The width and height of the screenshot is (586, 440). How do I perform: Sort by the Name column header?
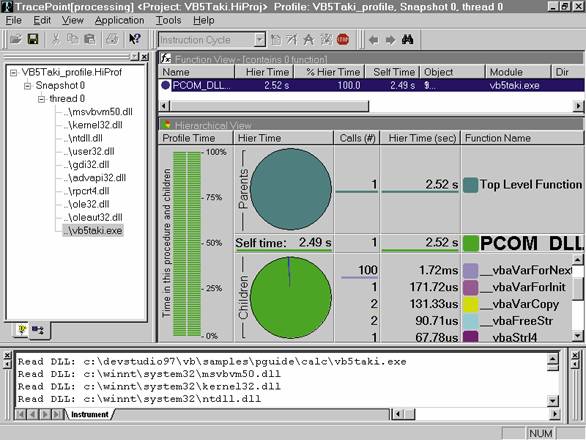coord(197,72)
